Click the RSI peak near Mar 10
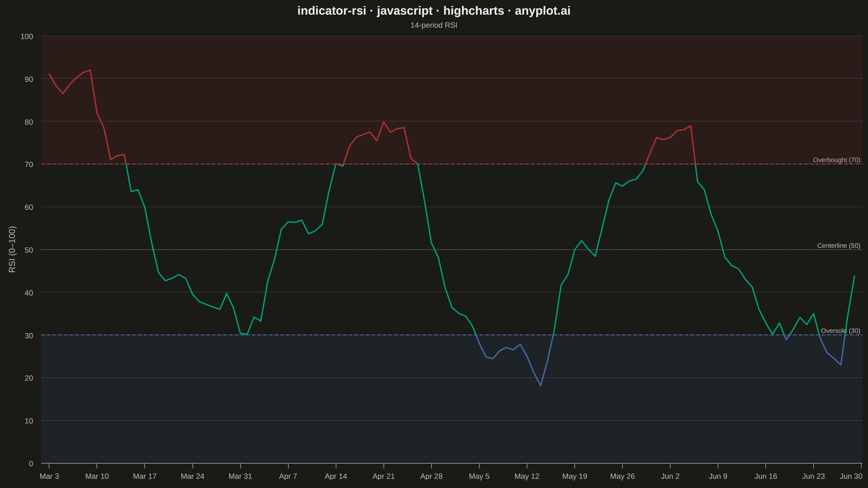The image size is (868, 488). [x=90, y=70]
